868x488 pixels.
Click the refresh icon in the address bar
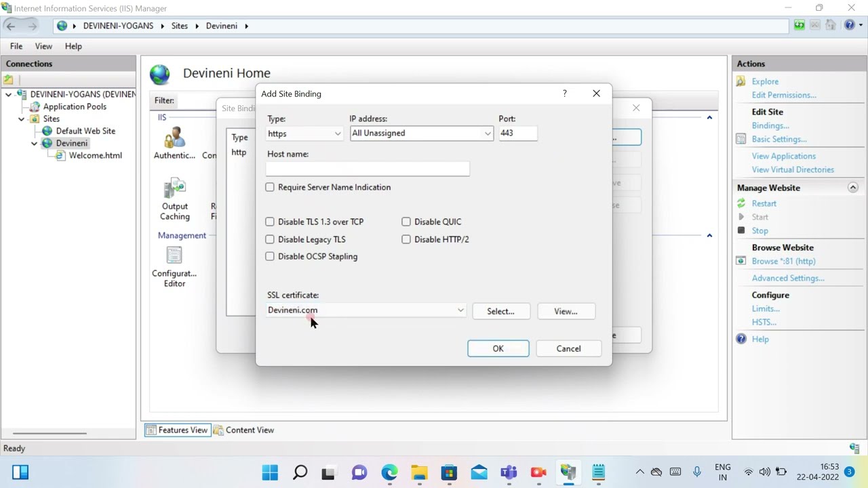click(800, 26)
